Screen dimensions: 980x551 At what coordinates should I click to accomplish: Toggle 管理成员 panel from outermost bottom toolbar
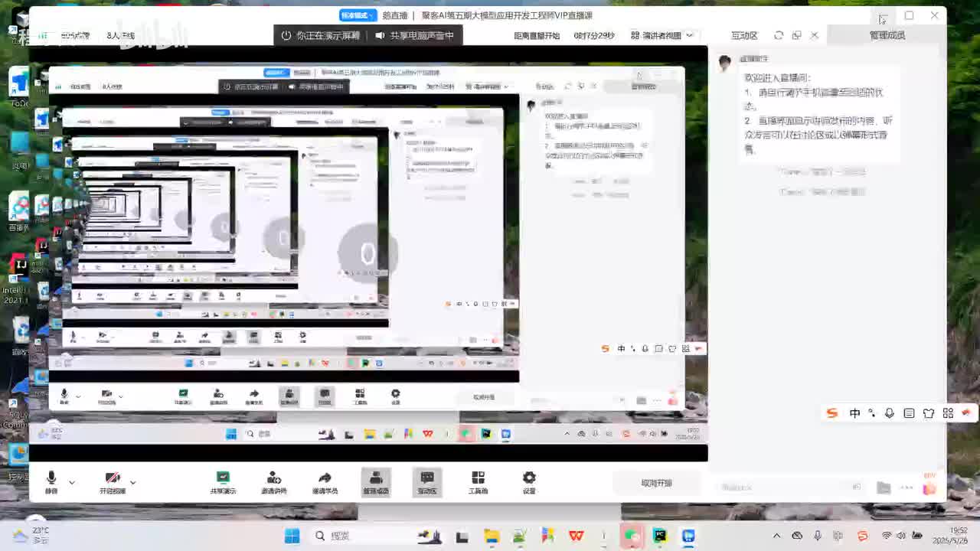(376, 482)
